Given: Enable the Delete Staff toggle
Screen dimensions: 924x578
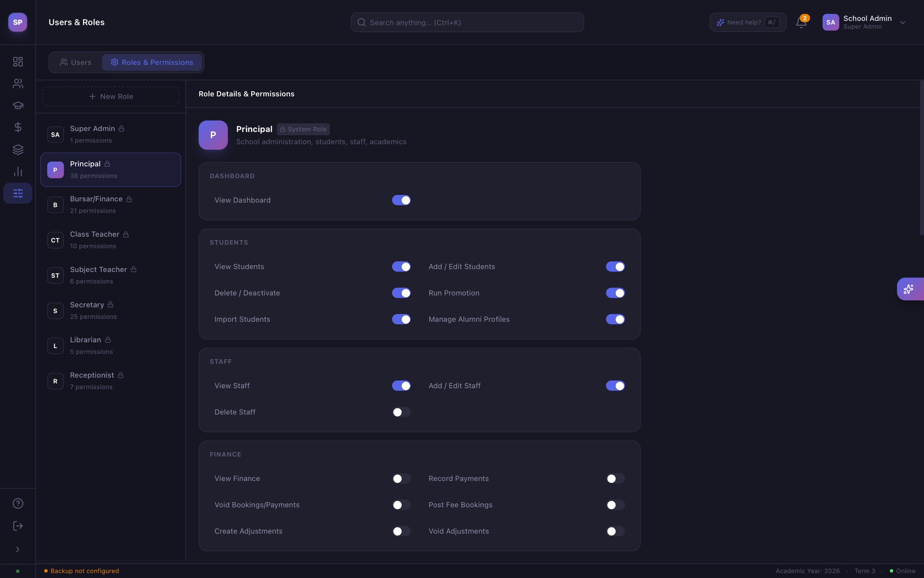Looking at the screenshot, I should (x=401, y=412).
